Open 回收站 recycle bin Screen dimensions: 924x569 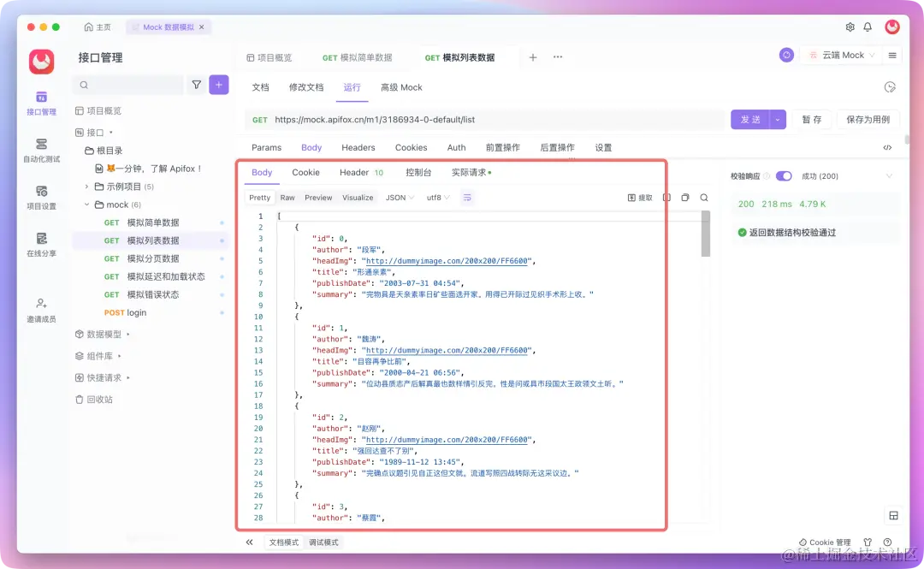click(x=94, y=400)
